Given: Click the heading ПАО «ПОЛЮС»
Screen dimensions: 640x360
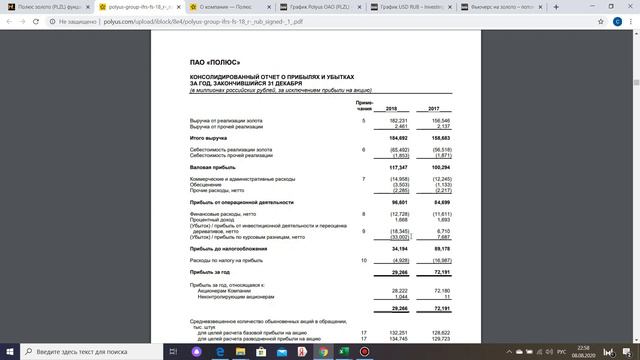Looking at the screenshot, I should click(215, 62).
